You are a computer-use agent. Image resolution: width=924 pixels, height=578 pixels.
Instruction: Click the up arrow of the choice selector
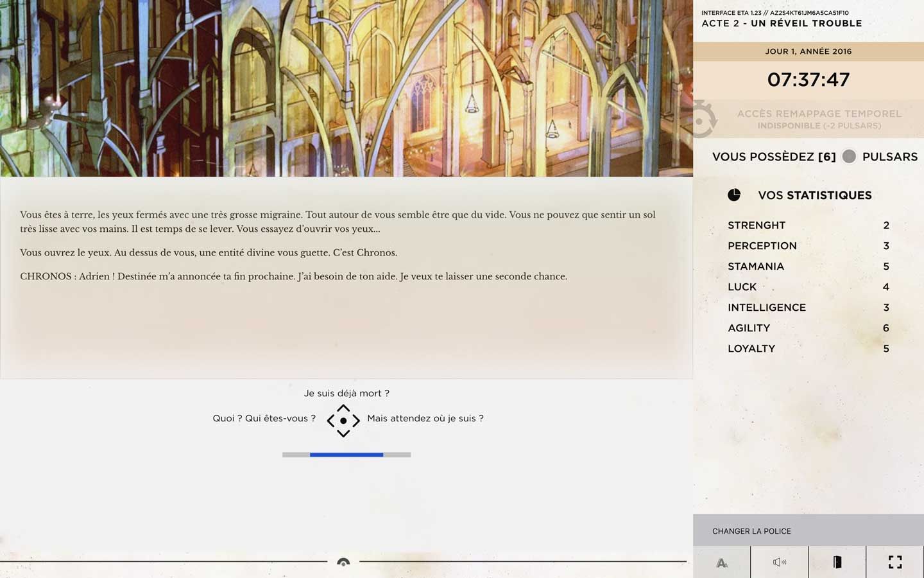[x=343, y=408]
